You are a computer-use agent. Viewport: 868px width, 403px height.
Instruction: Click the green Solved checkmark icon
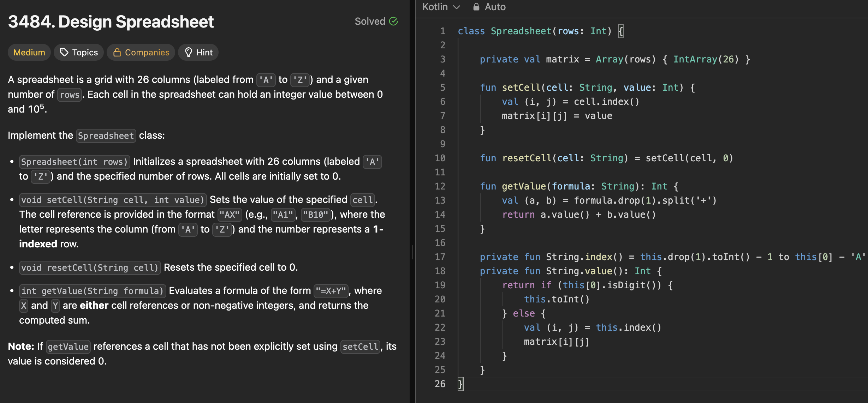(393, 22)
